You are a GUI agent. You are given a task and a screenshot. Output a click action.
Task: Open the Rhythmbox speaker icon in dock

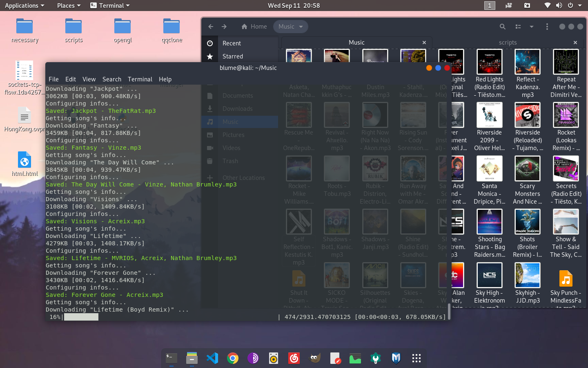pyautogui.click(x=274, y=359)
